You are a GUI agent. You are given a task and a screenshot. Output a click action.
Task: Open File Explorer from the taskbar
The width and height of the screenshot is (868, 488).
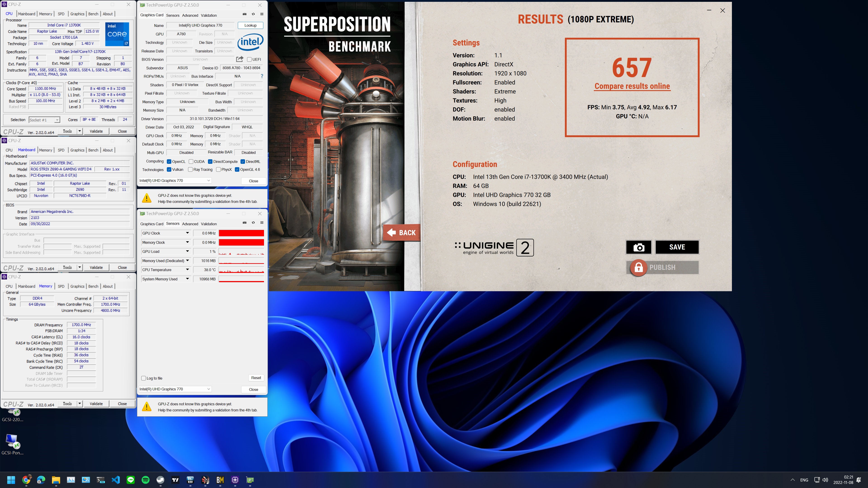(x=56, y=480)
